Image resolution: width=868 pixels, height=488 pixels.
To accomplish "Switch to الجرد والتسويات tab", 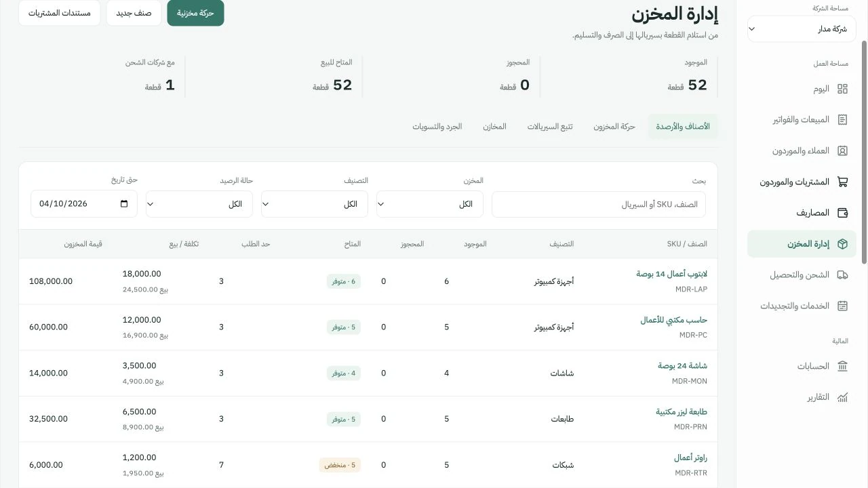I will (437, 127).
